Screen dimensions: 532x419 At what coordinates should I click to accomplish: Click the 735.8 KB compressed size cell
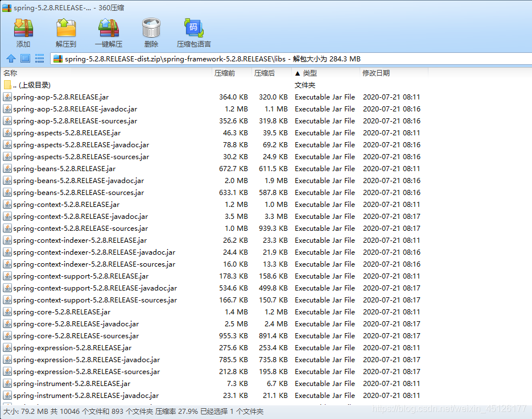pos(273,360)
